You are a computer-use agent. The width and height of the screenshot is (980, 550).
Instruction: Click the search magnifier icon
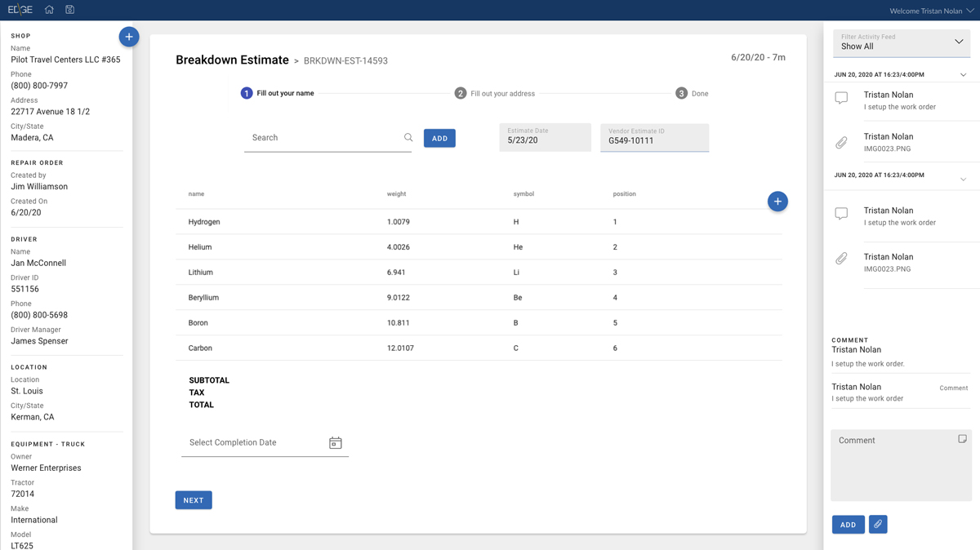pyautogui.click(x=408, y=138)
